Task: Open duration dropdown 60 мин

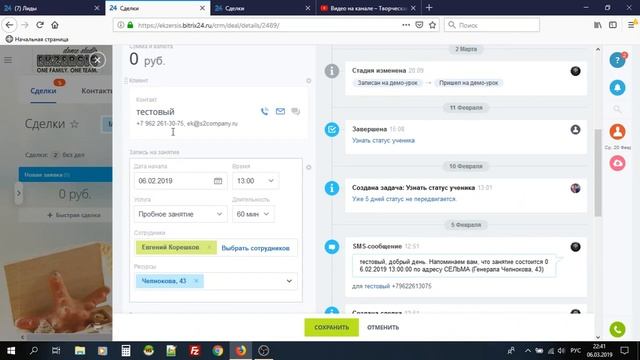Action: coord(253,214)
